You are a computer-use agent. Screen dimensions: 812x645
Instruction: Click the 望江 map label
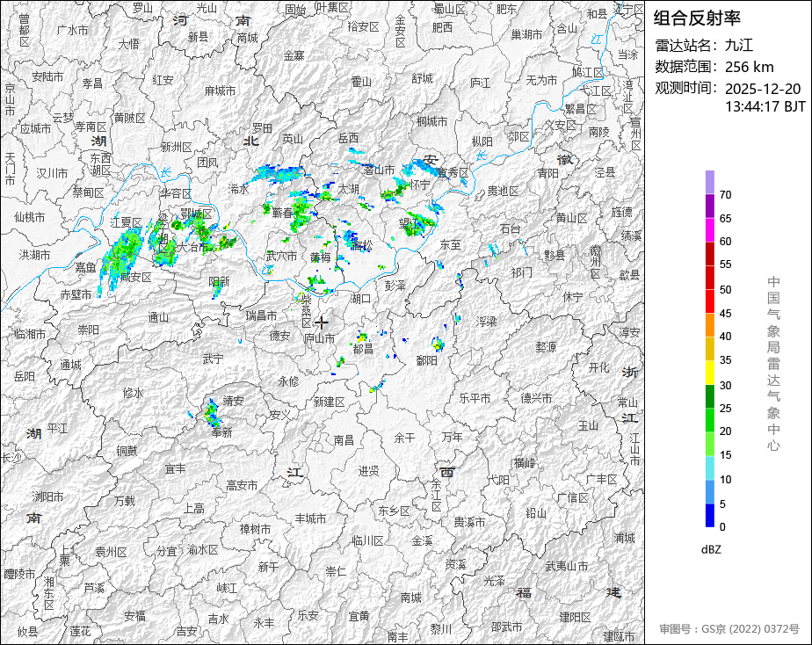click(410, 223)
